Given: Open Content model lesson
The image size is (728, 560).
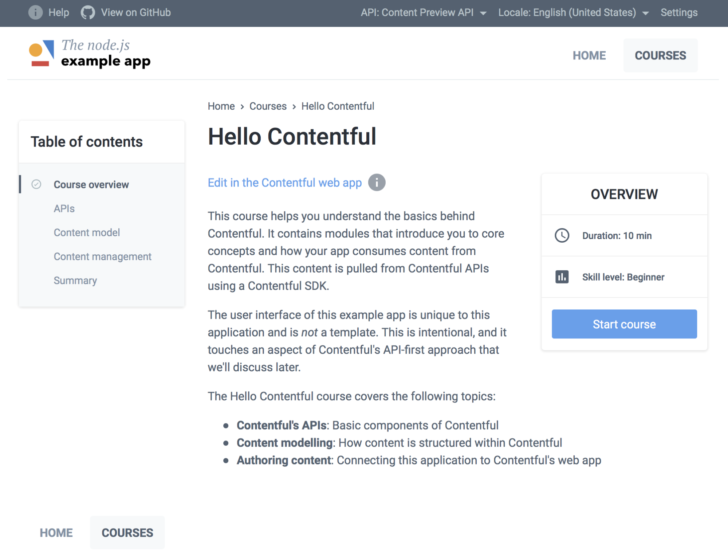Looking at the screenshot, I should (87, 232).
